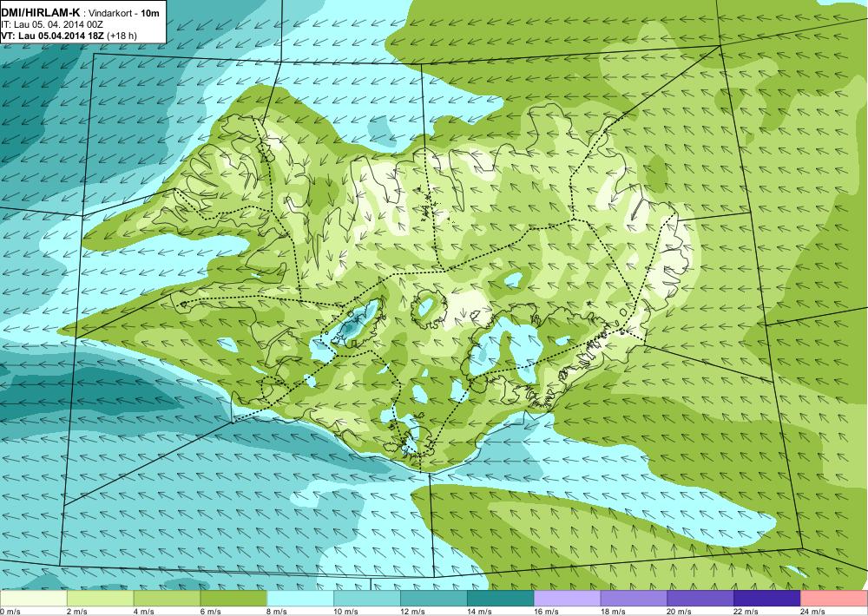
Task: Click the "8 m/s" legend label
Action: pos(278,612)
